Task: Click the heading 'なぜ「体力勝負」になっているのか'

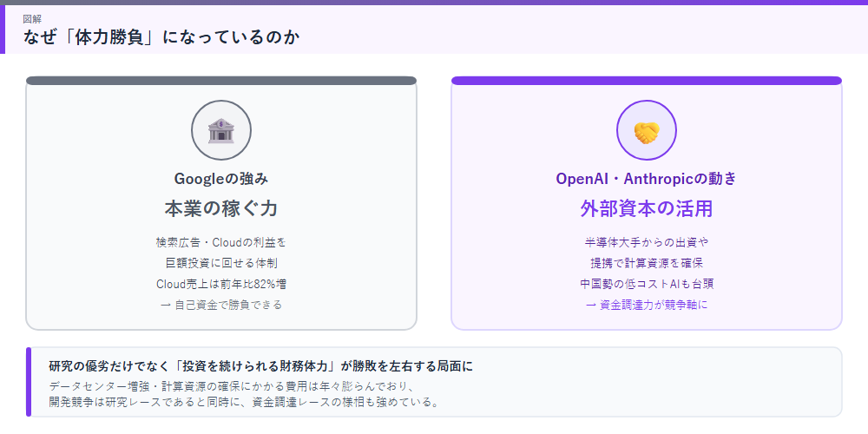Action: (x=161, y=37)
